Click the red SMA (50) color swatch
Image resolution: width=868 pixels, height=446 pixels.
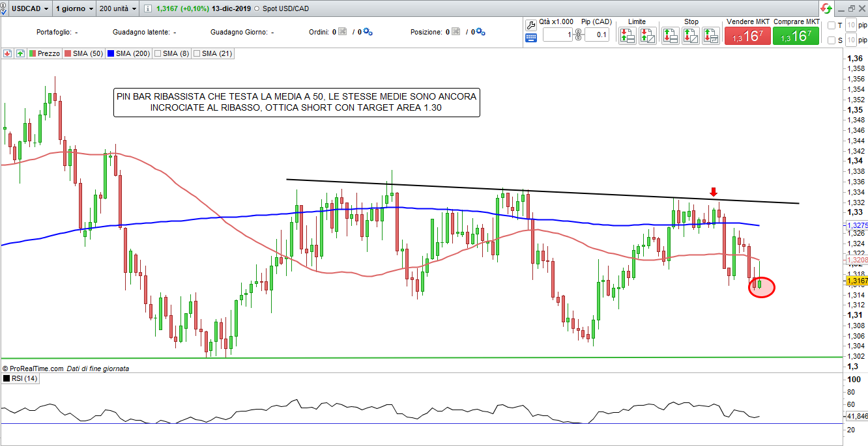[66, 53]
